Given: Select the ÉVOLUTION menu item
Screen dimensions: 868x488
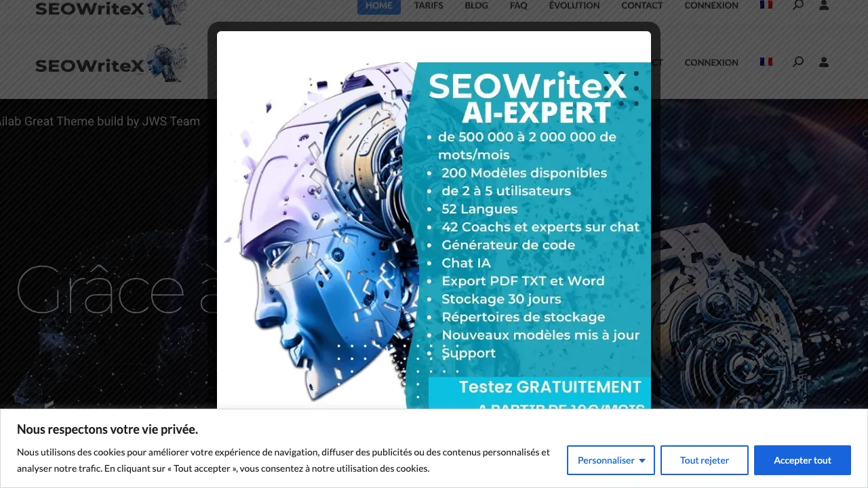Looking at the screenshot, I should [574, 5].
